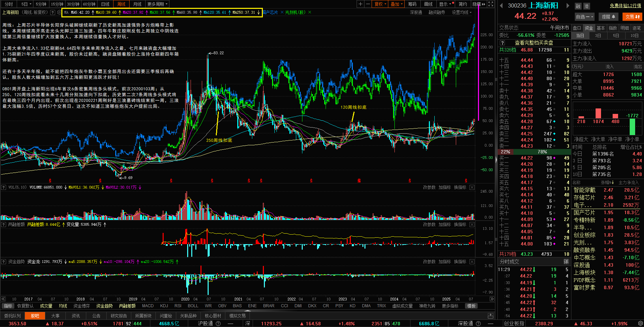Close the 资金趋势 indicator panel
This screenshot has width=644, height=327.
[472, 262]
